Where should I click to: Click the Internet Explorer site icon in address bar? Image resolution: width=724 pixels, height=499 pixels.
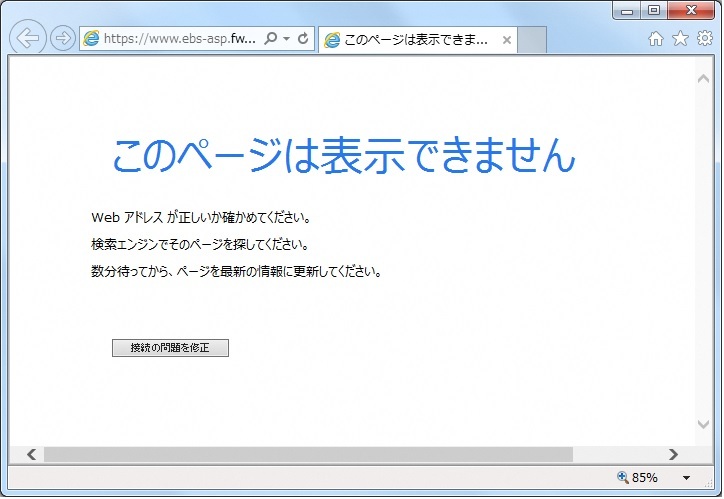pos(92,39)
